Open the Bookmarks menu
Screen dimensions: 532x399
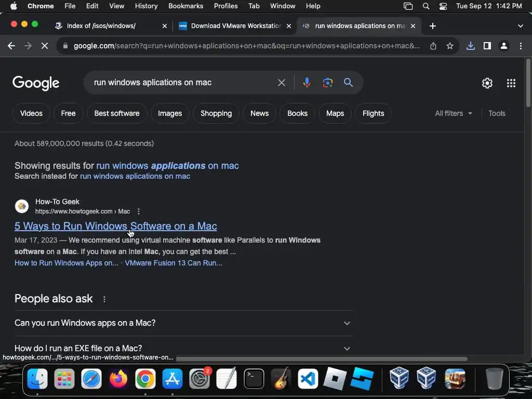(x=185, y=6)
